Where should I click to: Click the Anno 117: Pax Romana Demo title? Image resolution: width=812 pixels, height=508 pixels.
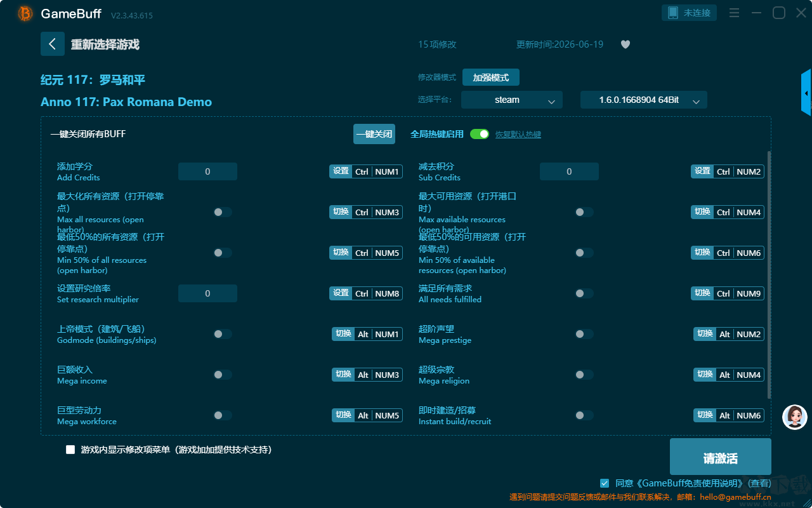[126, 102]
